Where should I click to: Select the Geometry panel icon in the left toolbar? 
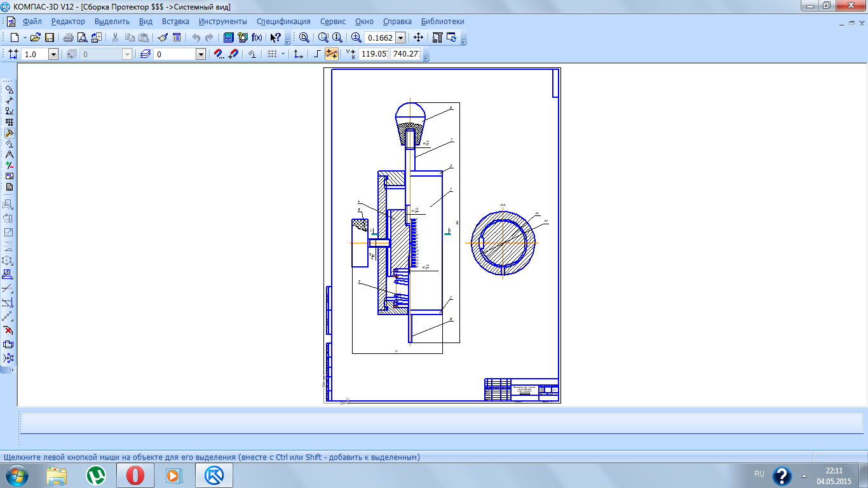[9, 90]
